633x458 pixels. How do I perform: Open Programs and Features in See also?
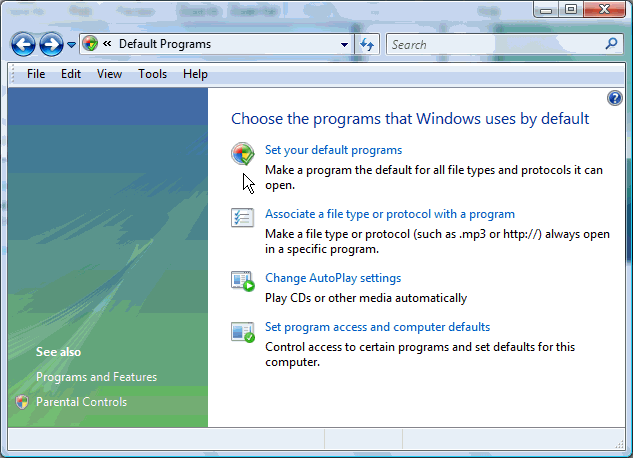click(x=96, y=377)
